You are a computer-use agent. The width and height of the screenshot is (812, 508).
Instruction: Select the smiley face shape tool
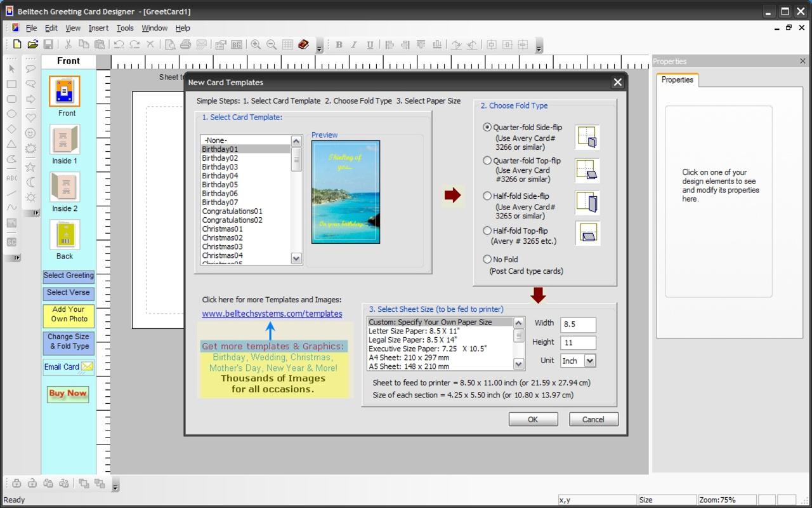coord(30,133)
